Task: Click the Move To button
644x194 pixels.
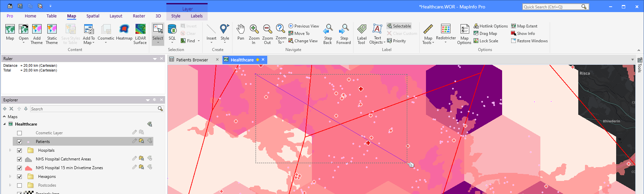Action: coord(299,34)
